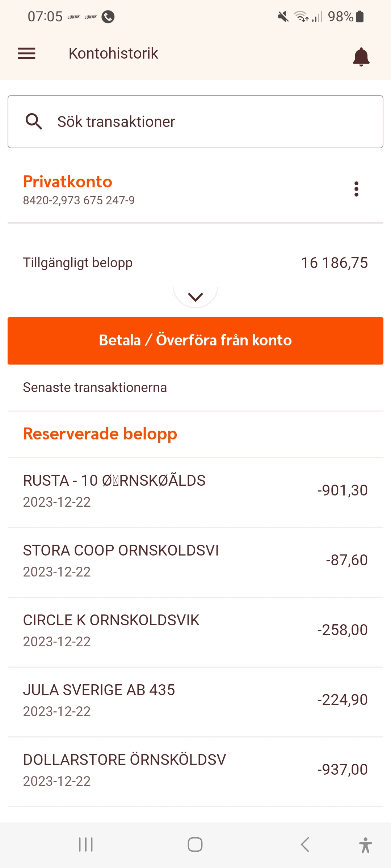Open the Privatkonto account heading
Screen dimensions: 391x868
[x=68, y=182]
